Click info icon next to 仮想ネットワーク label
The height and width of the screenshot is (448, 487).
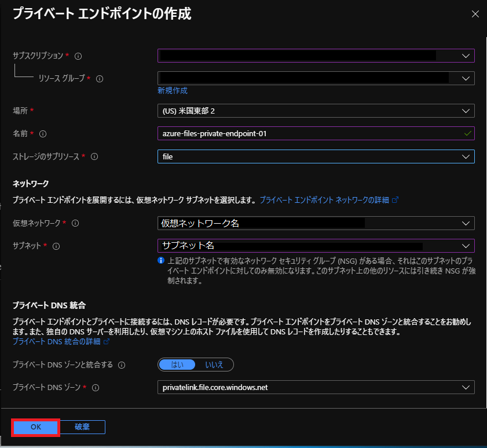(x=75, y=223)
